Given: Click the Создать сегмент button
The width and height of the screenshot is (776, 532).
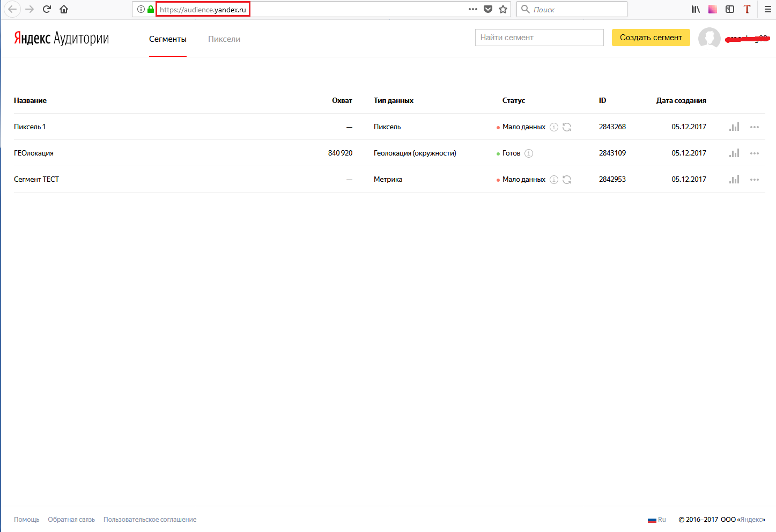Looking at the screenshot, I should [651, 38].
